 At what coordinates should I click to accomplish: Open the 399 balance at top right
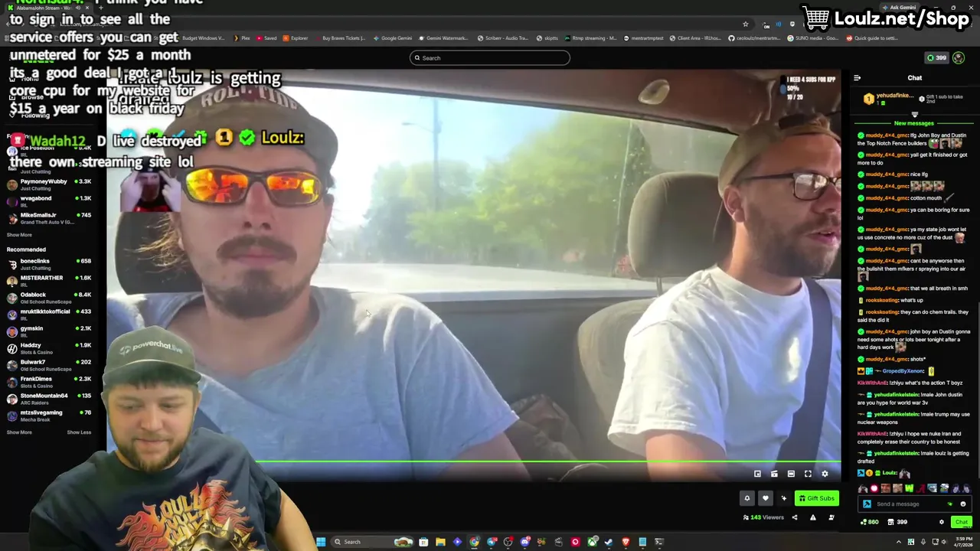[x=936, y=57]
